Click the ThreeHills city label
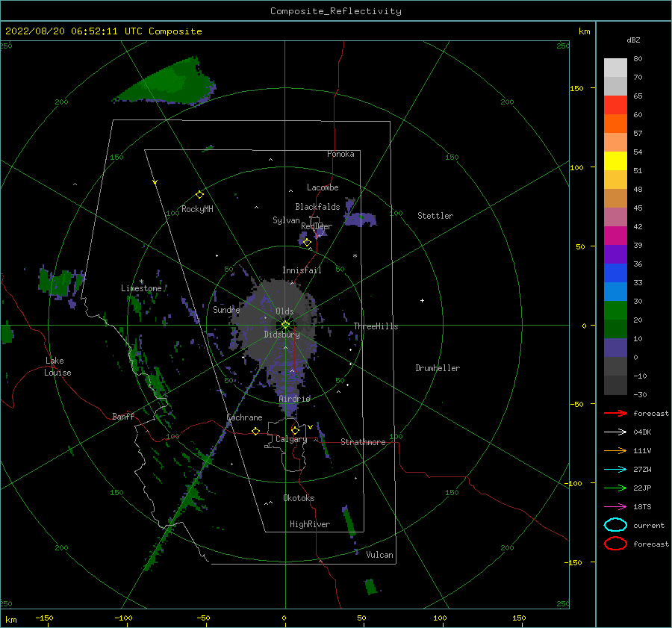 tap(376, 326)
